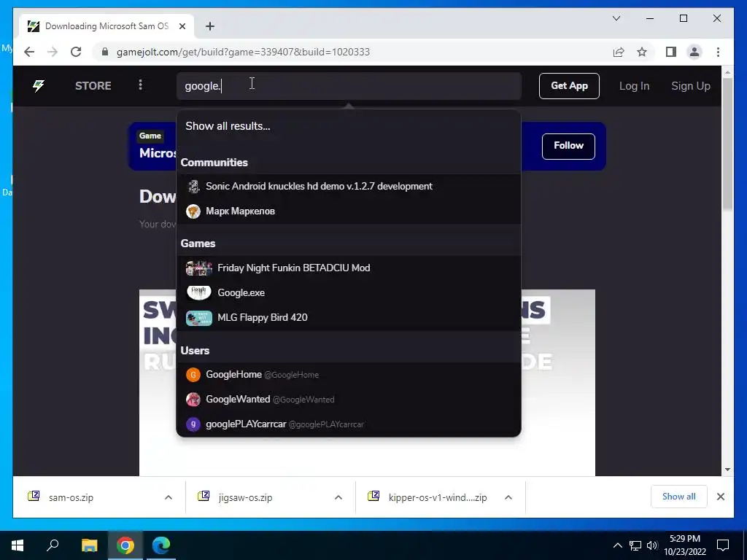Open MLG Flappy Bird 420 game result
747x560 pixels.
pos(349,318)
